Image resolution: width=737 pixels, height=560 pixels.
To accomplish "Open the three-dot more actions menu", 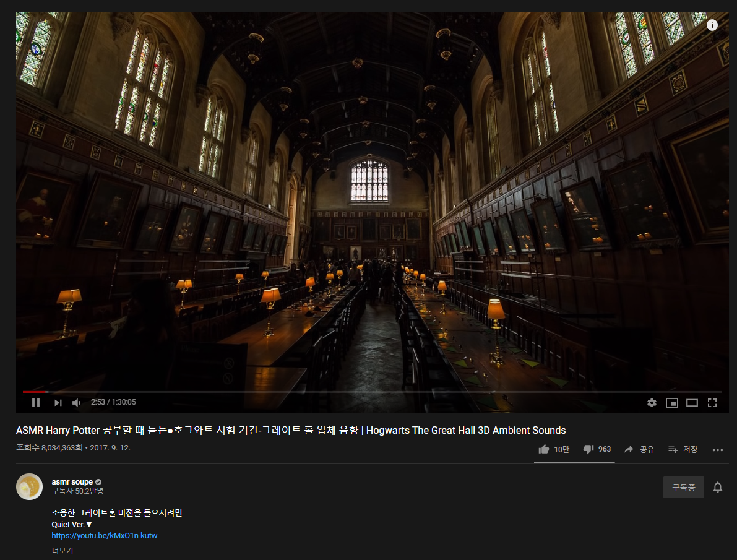I will (x=717, y=450).
